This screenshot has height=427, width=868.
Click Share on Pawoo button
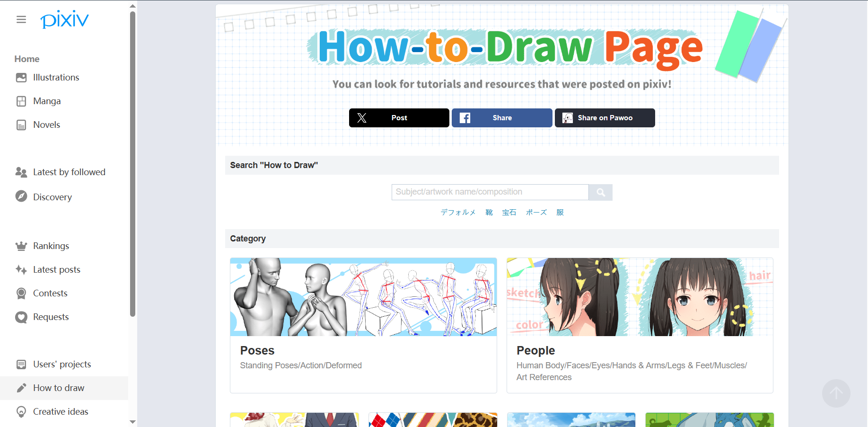click(x=605, y=118)
